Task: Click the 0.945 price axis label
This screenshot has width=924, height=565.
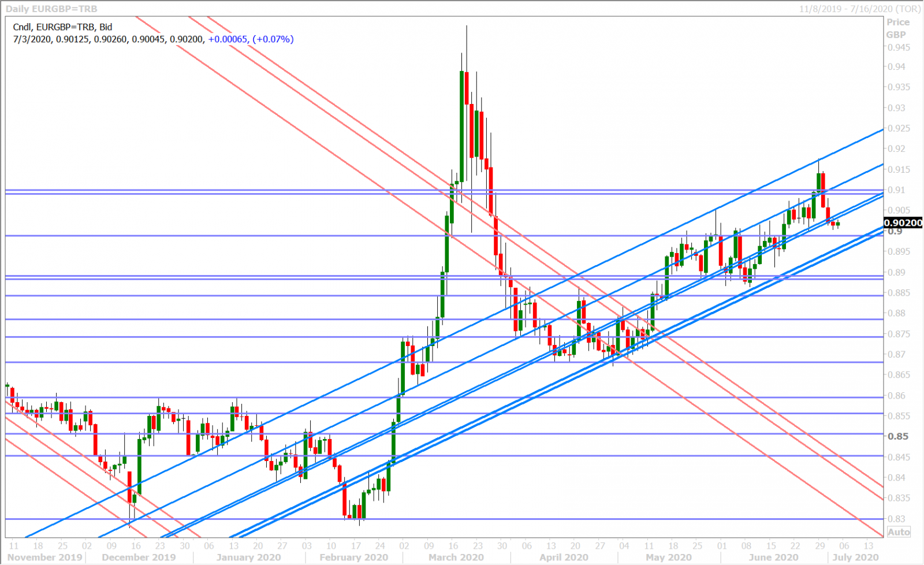Action: coord(899,47)
